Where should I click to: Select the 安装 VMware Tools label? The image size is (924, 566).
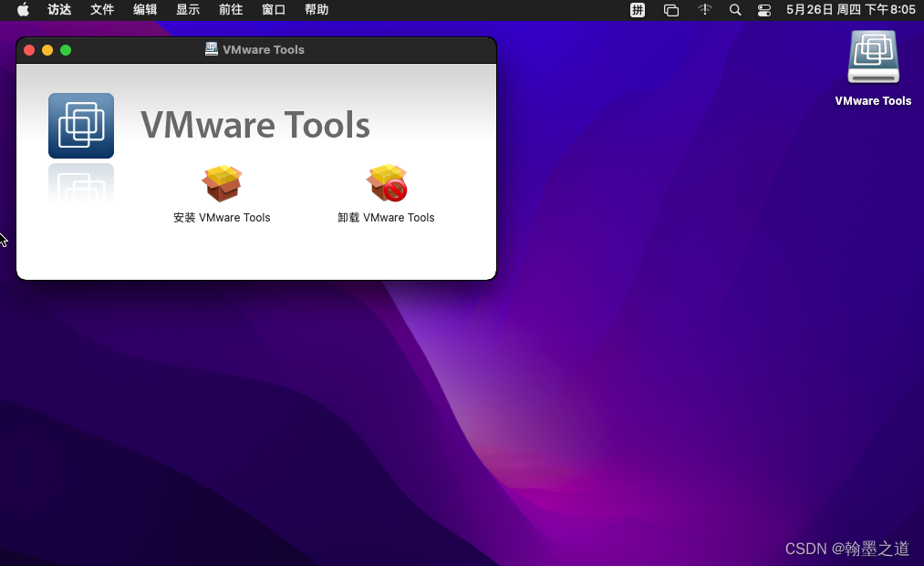click(x=222, y=217)
